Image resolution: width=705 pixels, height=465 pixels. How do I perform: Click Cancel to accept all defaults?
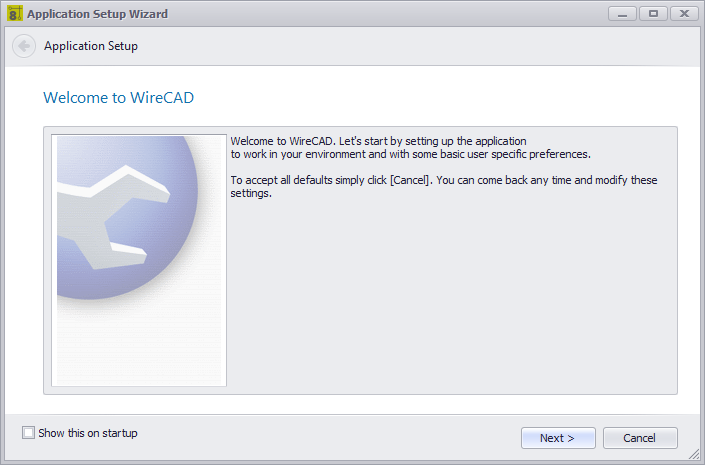point(640,438)
